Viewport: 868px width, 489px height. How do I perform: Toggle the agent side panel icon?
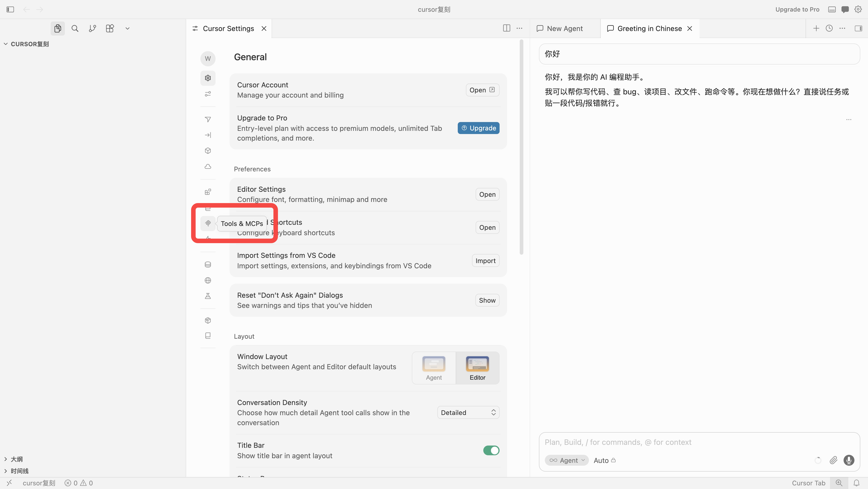[x=859, y=28]
